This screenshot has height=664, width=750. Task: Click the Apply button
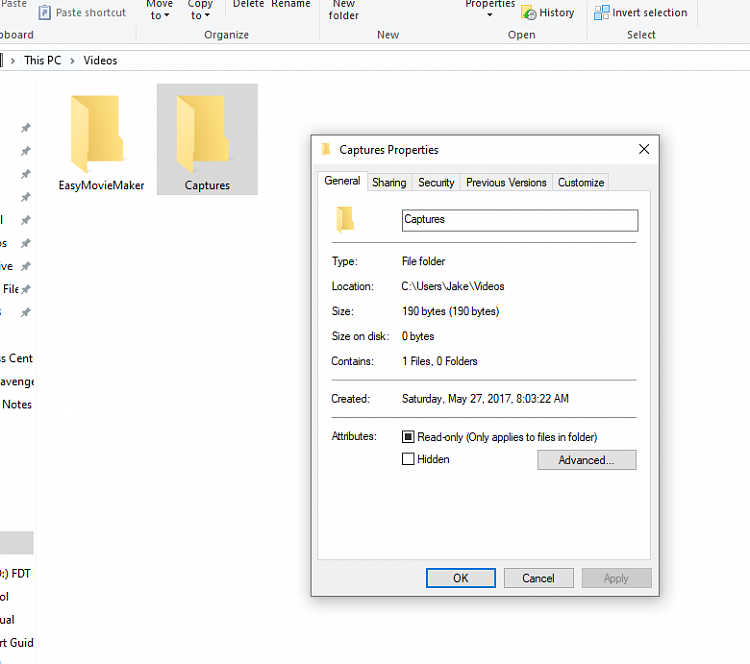pyautogui.click(x=617, y=578)
